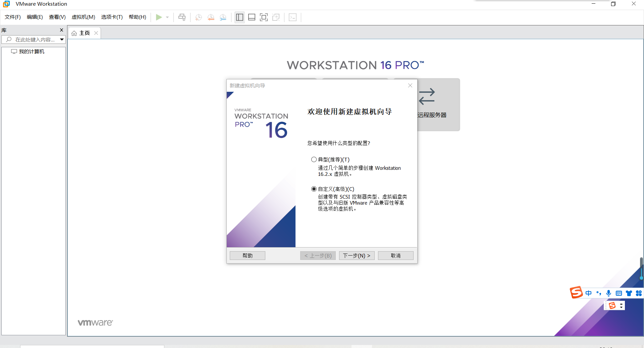Select the 典型(推荐)(T) radio button

314,159
